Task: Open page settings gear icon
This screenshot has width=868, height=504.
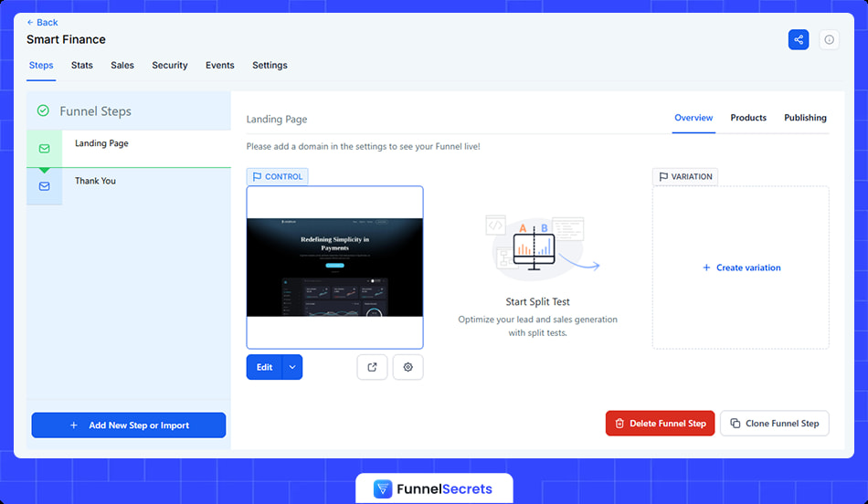Action: click(408, 367)
